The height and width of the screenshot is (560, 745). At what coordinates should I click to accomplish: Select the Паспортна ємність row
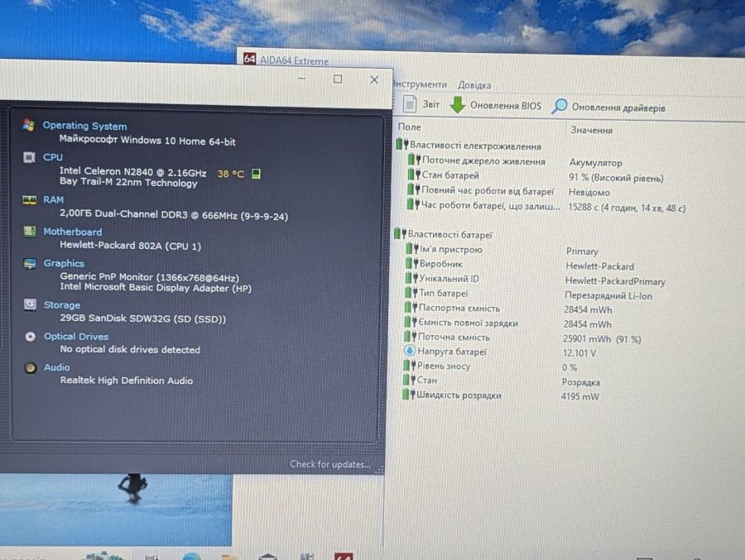pos(508,309)
